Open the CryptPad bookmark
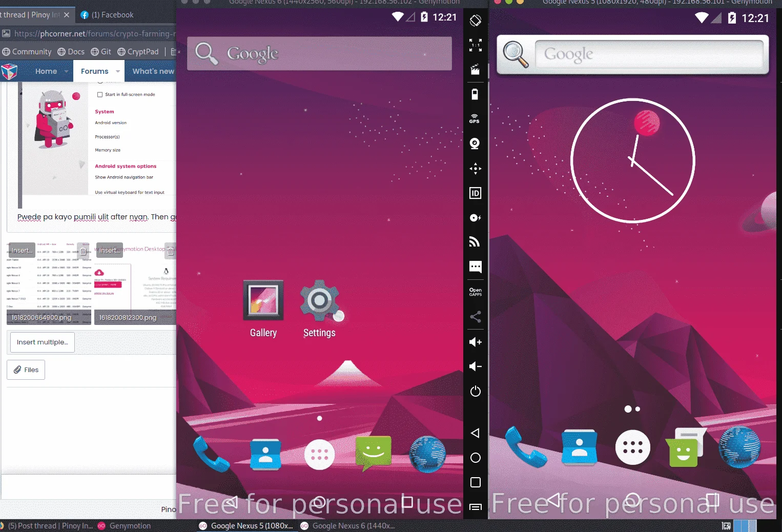Screen dimensions: 782x532 point(138,52)
